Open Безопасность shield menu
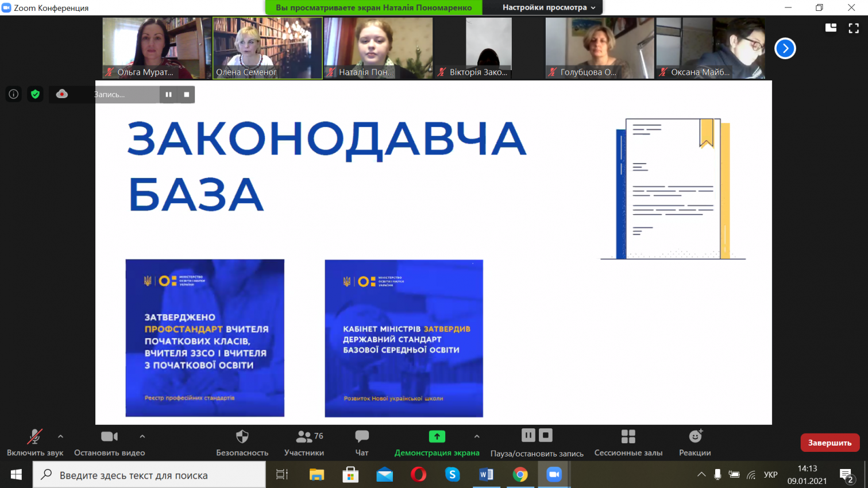Image resolution: width=868 pixels, height=488 pixels. 242,443
